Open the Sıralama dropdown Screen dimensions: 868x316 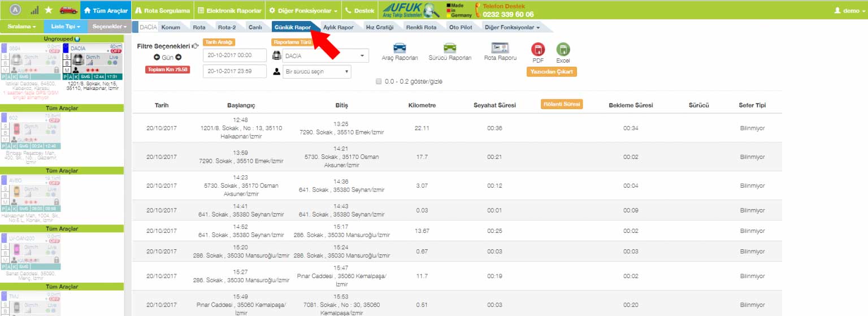pyautogui.click(x=21, y=27)
